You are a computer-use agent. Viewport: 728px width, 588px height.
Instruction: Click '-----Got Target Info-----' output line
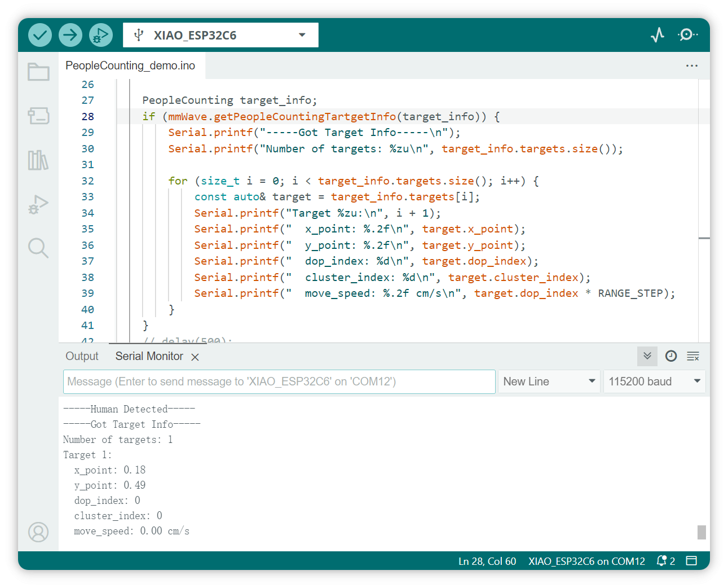click(132, 424)
